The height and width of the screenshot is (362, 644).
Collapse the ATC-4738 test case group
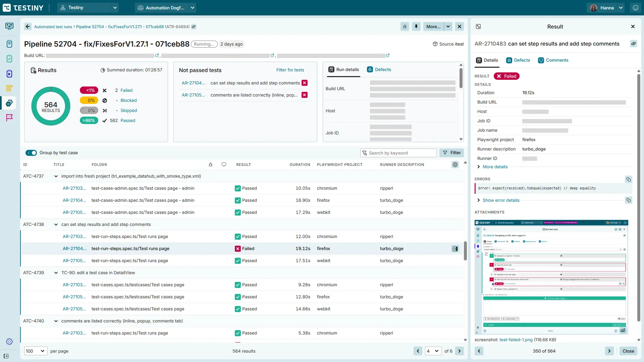[56, 225]
